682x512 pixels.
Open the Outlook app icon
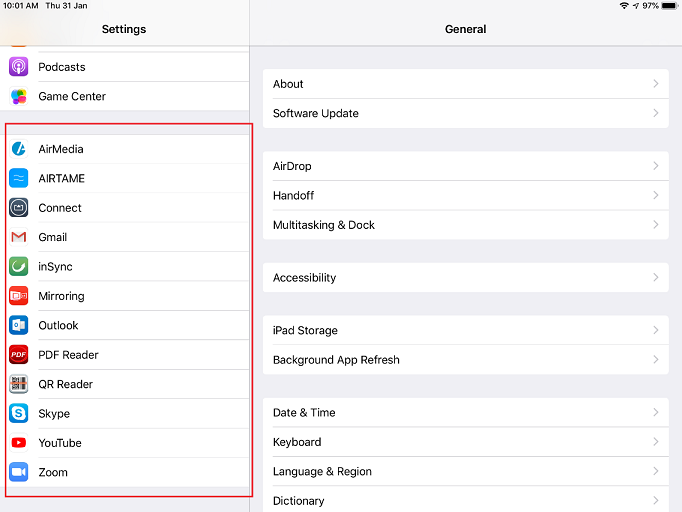tap(18, 325)
